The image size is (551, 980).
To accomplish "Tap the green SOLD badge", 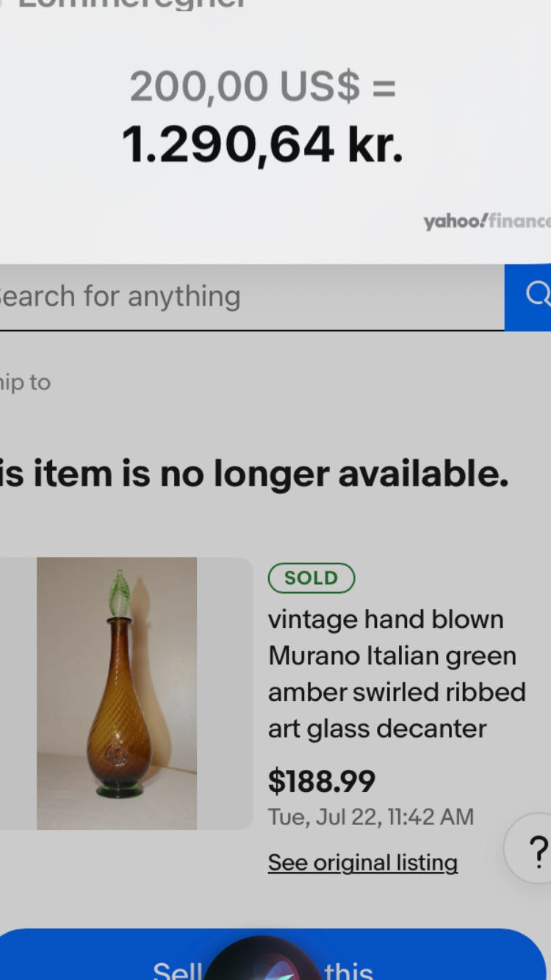I will tap(311, 578).
